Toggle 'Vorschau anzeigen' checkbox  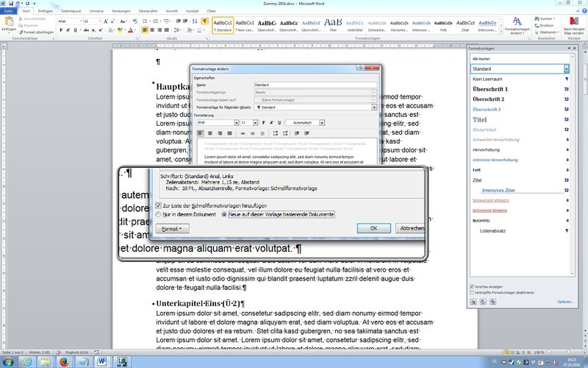click(472, 286)
